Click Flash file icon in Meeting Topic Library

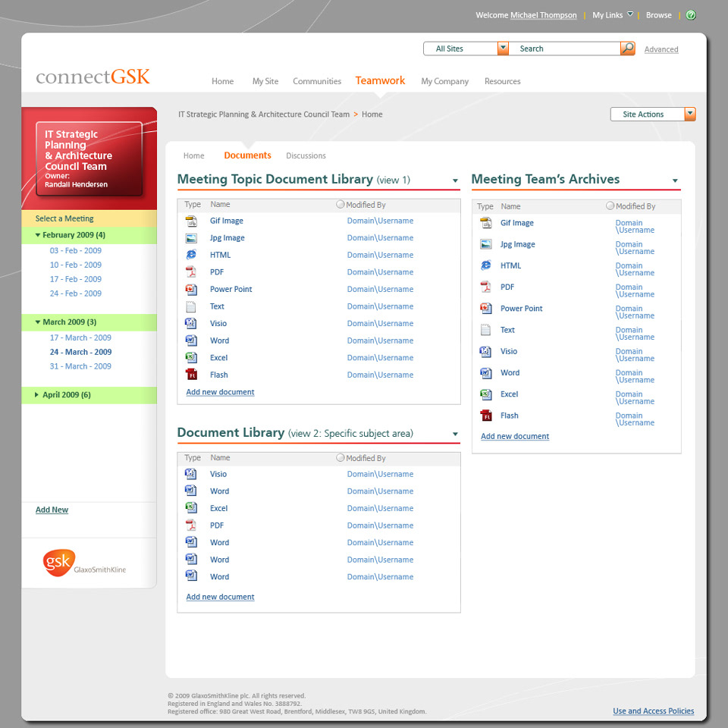click(191, 375)
